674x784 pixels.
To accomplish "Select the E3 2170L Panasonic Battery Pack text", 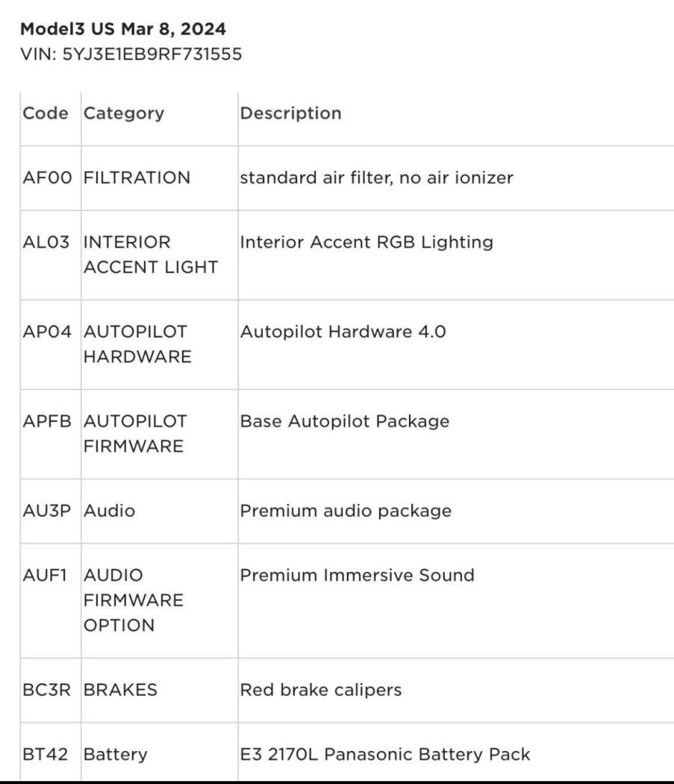I will tap(384, 754).
